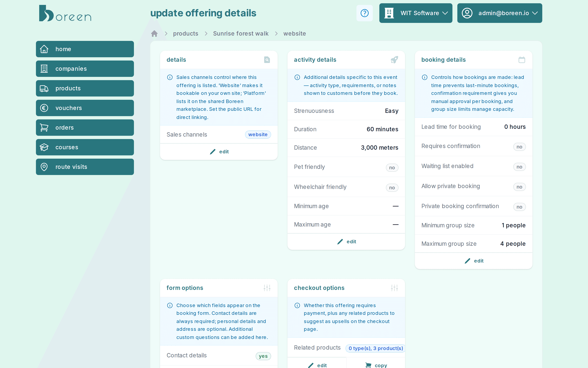Click the user avatar icon
Screen dimensions: 588x368
467,13
